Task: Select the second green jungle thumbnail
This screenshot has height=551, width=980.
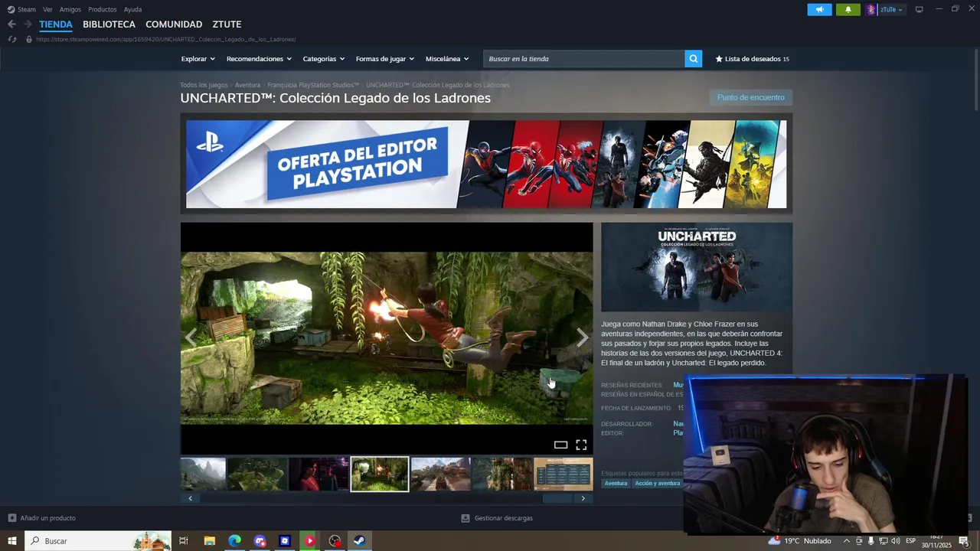Action: tap(257, 474)
